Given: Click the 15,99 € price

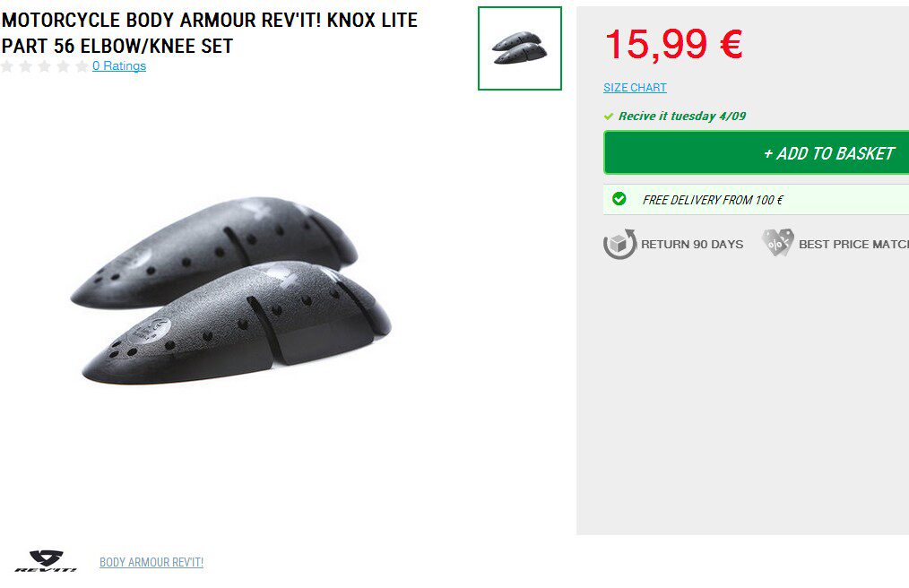Looking at the screenshot, I should pyautogui.click(x=673, y=44).
